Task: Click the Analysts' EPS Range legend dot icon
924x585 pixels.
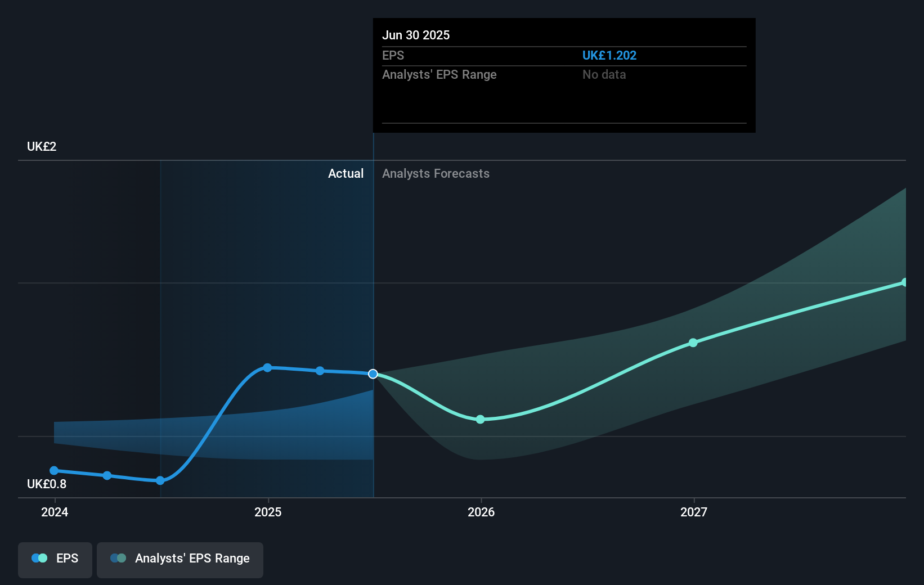Action: click(118, 558)
